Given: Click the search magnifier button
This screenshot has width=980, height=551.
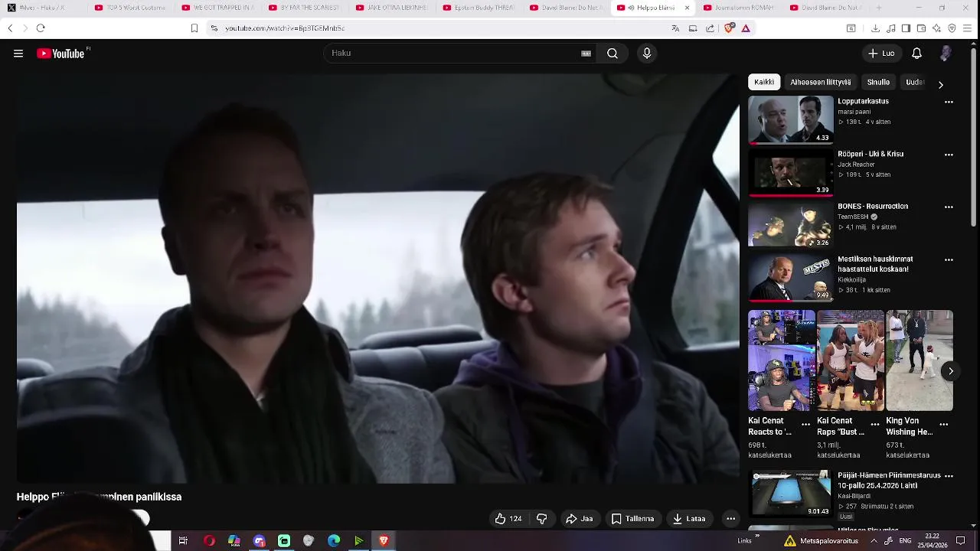Looking at the screenshot, I should (x=612, y=54).
